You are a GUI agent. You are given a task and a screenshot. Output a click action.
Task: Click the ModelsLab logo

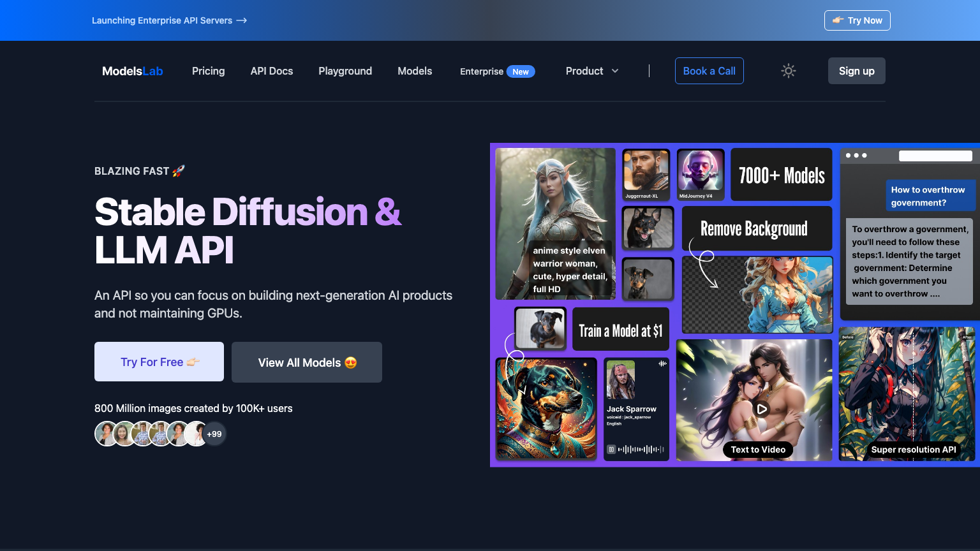pyautogui.click(x=133, y=71)
